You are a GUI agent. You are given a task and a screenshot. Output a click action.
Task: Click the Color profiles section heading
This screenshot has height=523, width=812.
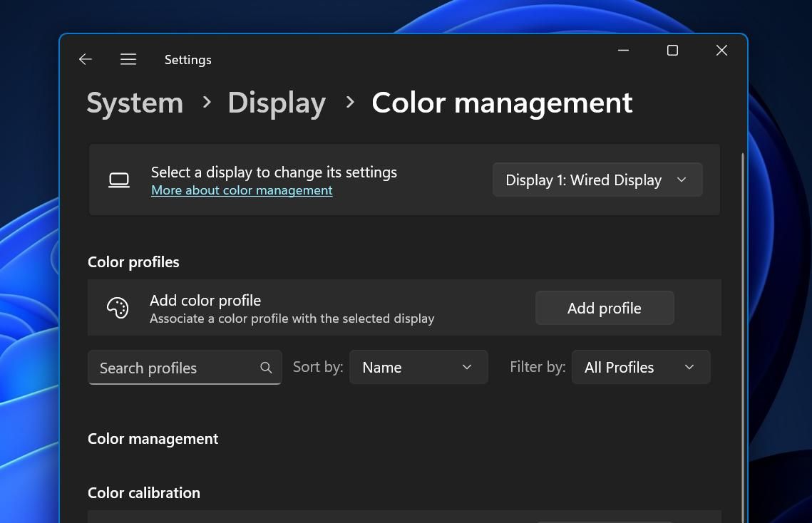point(133,262)
